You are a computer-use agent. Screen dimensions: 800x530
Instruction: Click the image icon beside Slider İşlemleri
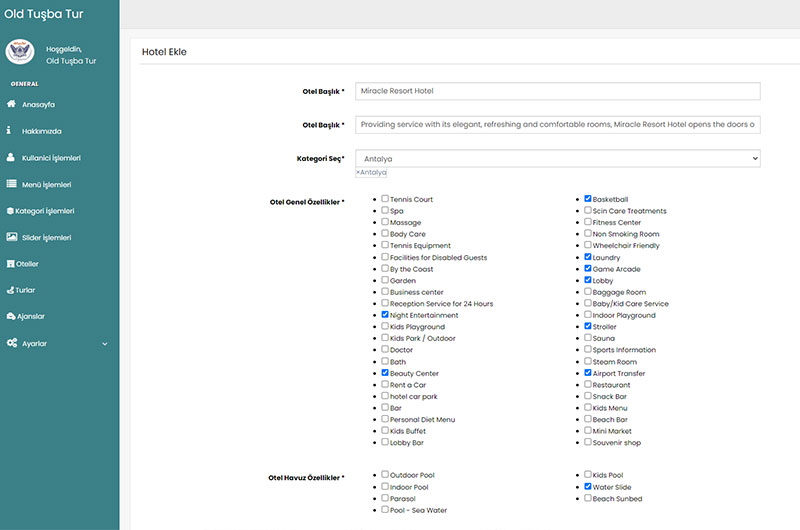point(11,237)
